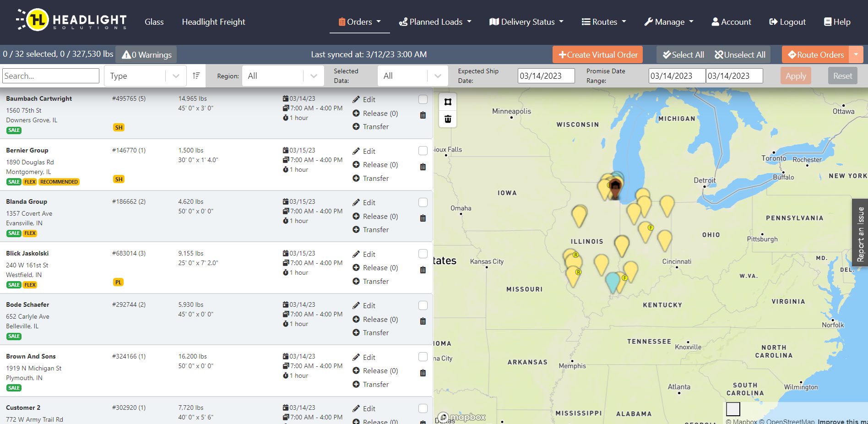868x424 pixels.
Task: Open the Type filter dropdown
Action: (x=145, y=76)
